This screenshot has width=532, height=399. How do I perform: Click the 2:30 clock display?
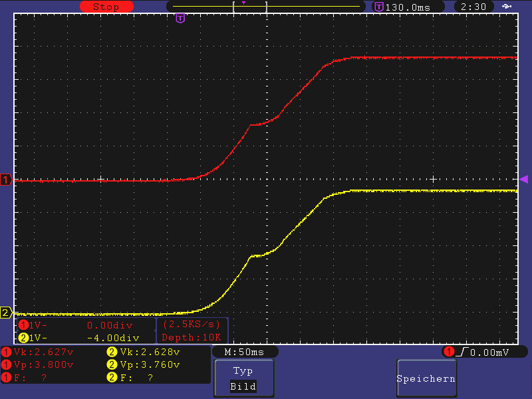pos(473,7)
